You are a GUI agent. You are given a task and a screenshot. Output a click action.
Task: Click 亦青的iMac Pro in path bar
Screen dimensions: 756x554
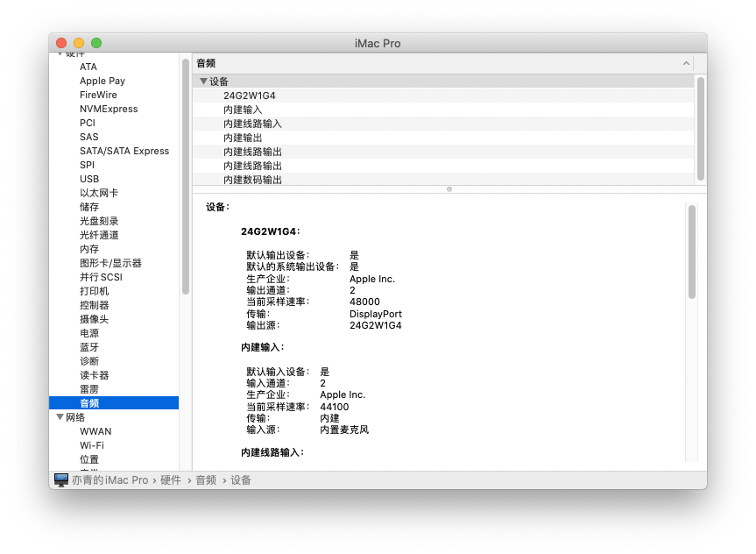coord(110,479)
